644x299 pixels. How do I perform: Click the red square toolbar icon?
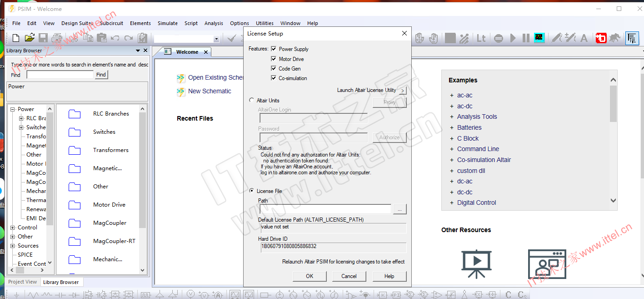(x=602, y=38)
